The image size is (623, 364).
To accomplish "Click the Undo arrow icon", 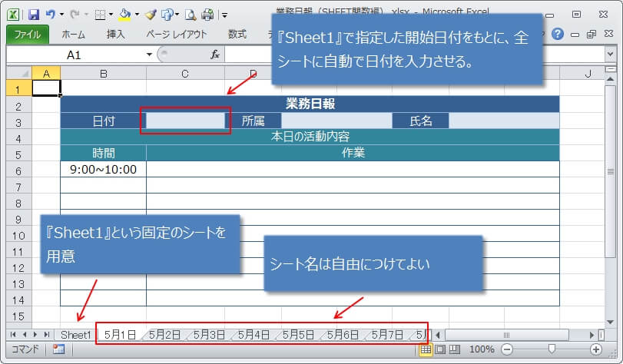I will pos(51,14).
